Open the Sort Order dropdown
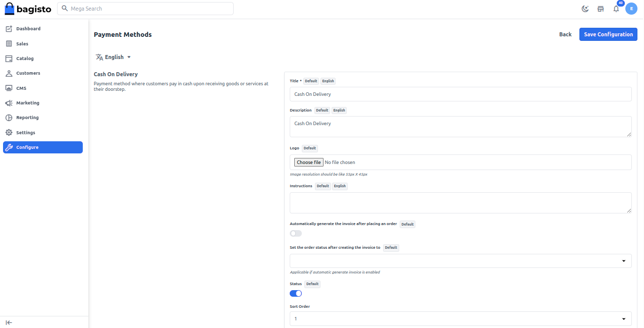This screenshot has height=328, width=644. (x=460, y=319)
